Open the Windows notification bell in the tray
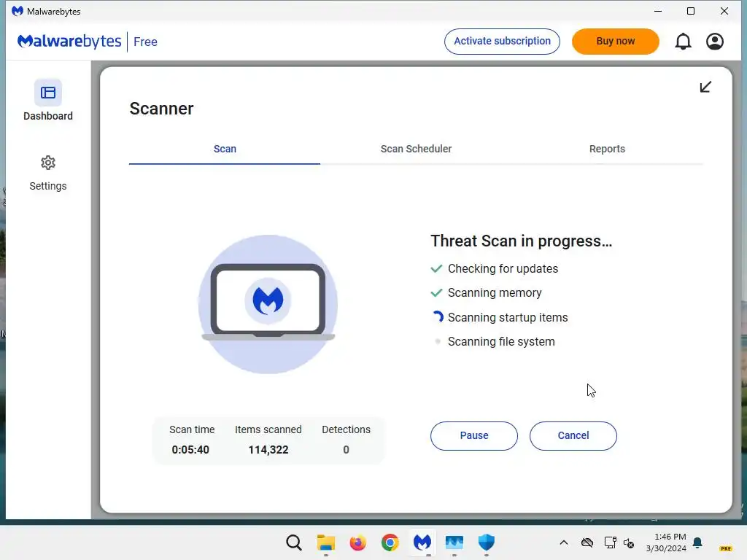 [697, 542]
